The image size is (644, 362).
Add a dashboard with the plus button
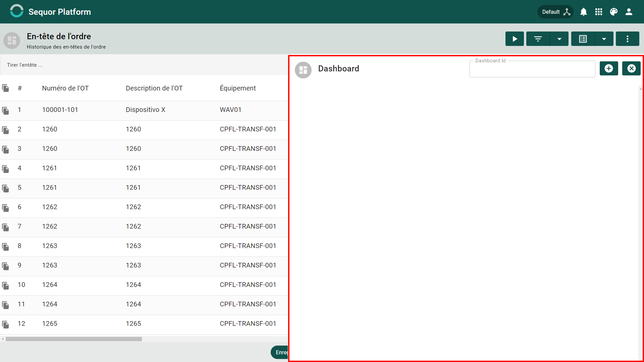(x=609, y=68)
